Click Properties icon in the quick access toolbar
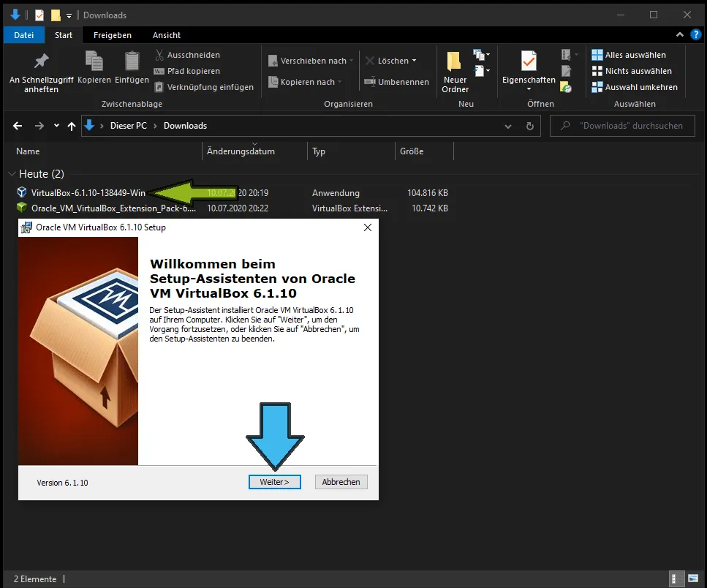Image resolution: width=707 pixels, height=588 pixels. (39, 15)
